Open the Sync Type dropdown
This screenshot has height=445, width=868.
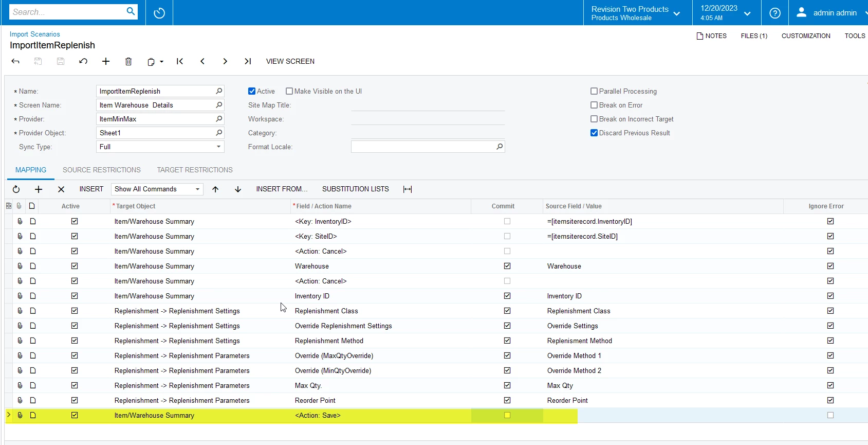219,147
